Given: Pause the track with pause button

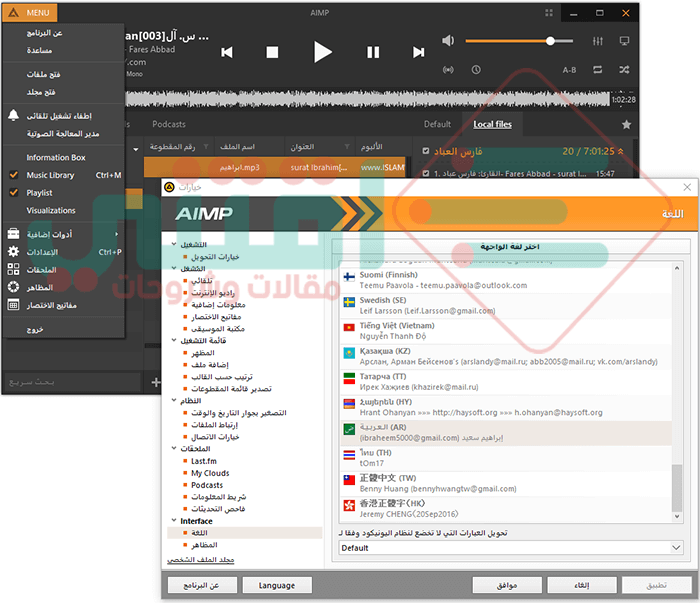Looking at the screenshot, I should pyautogui.click(x=373, y=53).
